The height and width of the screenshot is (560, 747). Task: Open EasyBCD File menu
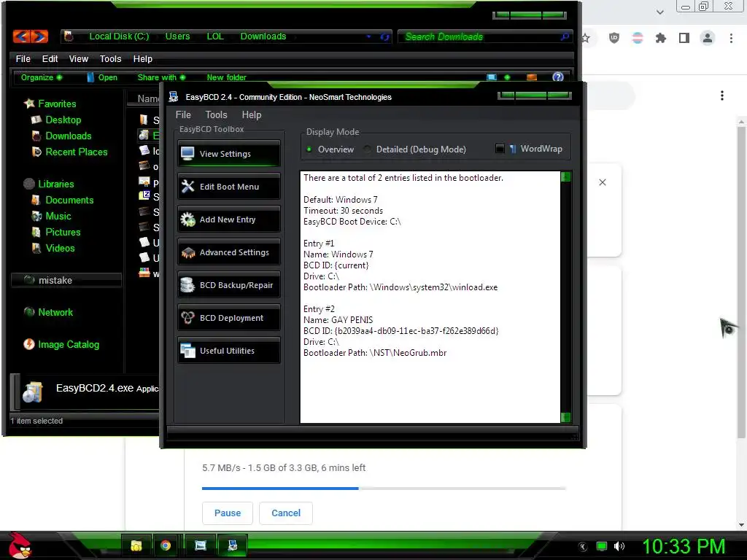(x=183, y=114)
